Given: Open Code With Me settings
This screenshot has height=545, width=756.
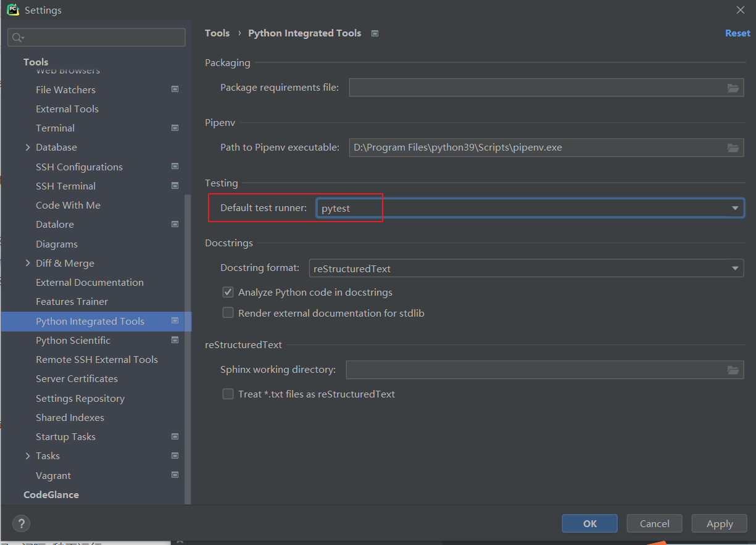Looking at the screenshot, I should [x=68, y=205].
